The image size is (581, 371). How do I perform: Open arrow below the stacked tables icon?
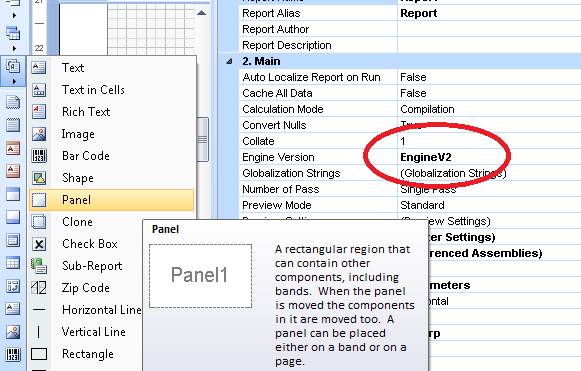pyautogui.click(x=14, y=48)
